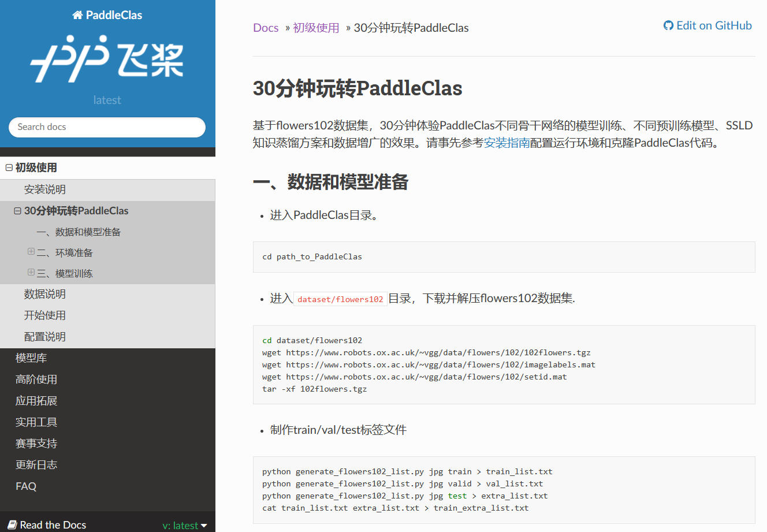
Task: Go to Docs via the breadcrumb
Action: point(265,27)
